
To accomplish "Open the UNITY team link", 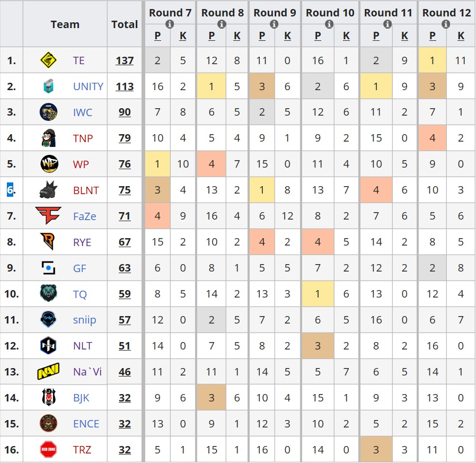I will [89, 86].
